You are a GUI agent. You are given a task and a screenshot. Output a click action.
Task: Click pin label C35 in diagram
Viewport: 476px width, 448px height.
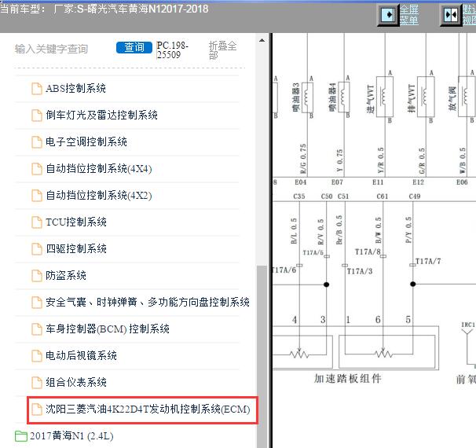tap(298, 196)
